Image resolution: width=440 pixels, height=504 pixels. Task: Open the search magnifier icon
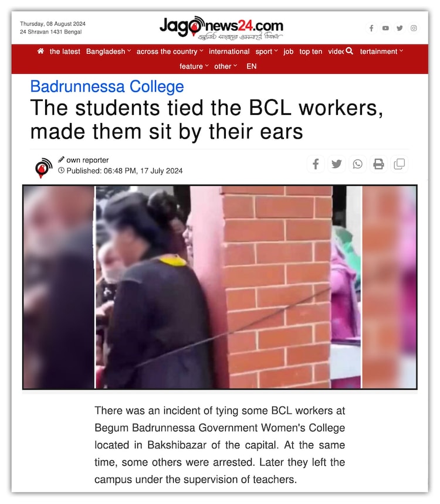[x=349, y=51]
